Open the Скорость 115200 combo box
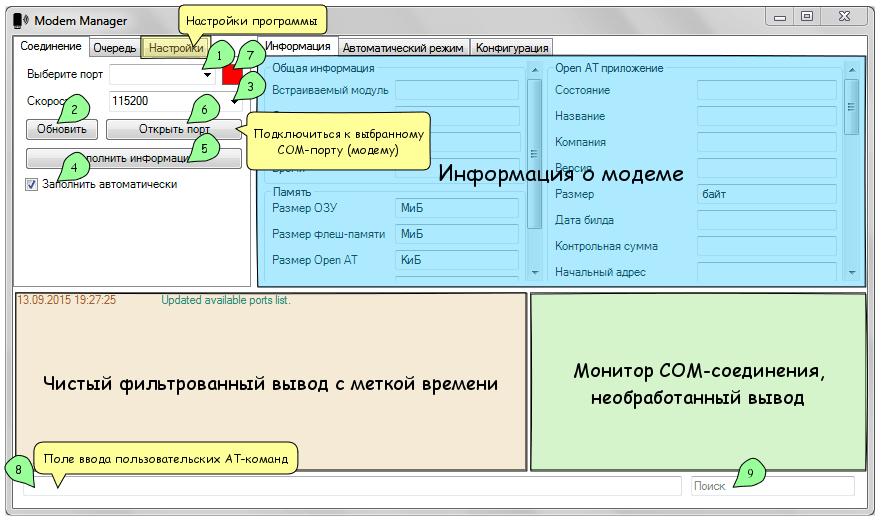 pyautogui.click(x=175, y=101)
